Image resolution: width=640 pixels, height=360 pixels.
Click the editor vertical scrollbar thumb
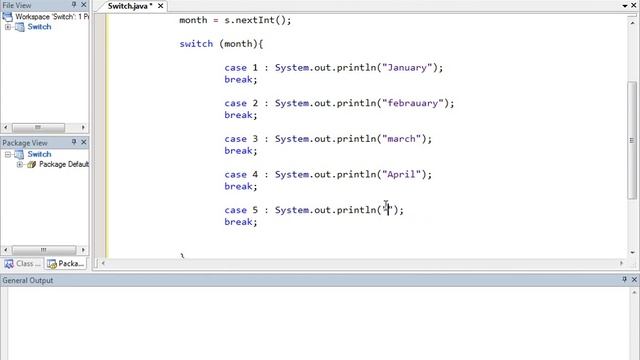click(632, 140)
